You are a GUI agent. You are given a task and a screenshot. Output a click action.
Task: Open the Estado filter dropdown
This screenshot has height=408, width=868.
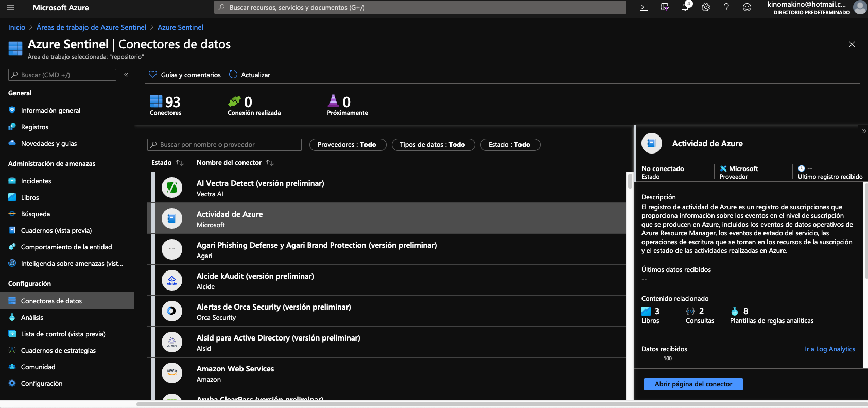coord(510,145)
